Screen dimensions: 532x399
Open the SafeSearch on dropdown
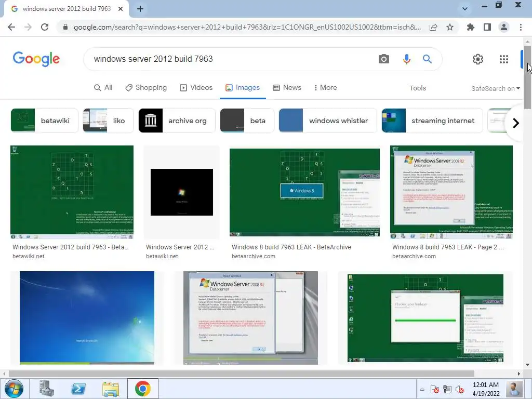(x=495, y=88)
